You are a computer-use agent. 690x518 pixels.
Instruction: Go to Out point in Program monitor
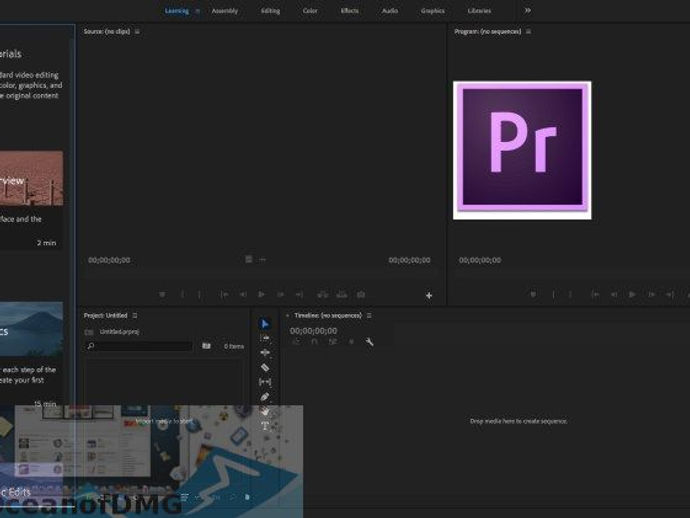pos(670,294)
